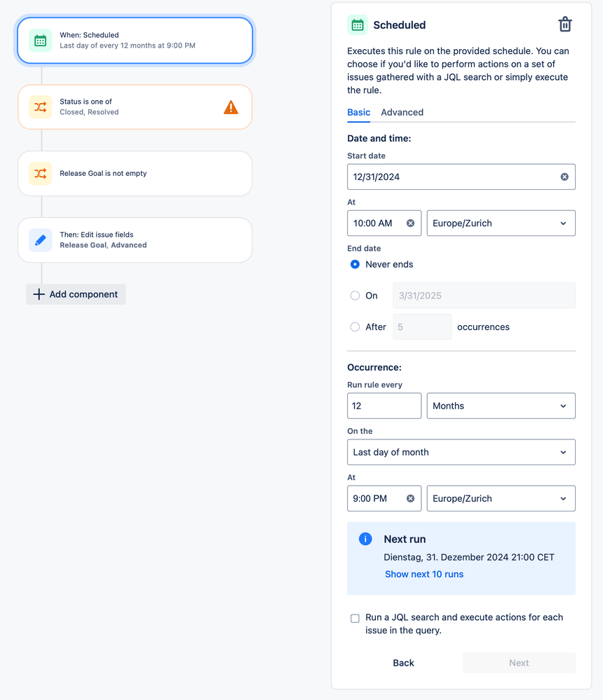Image resolution: width=603 pixels, height=700 pixels.
Task: Click the orange warning triangle on Status condition
Action: 231,107
